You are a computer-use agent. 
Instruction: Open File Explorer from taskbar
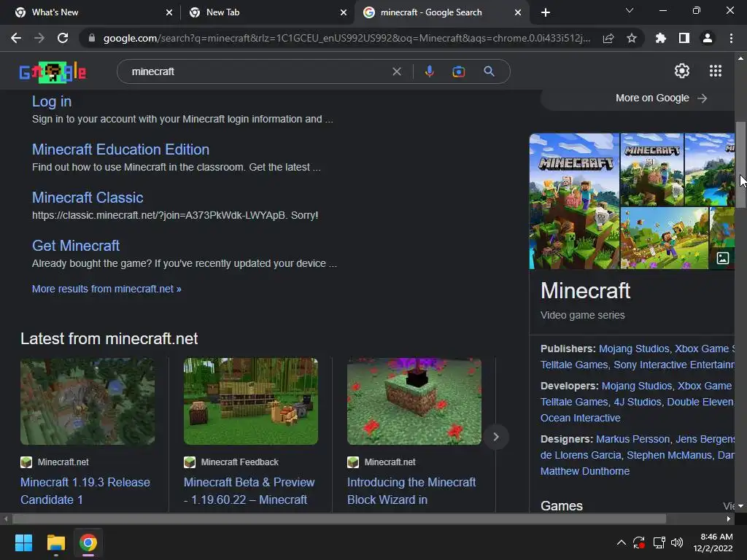point(55,542)
